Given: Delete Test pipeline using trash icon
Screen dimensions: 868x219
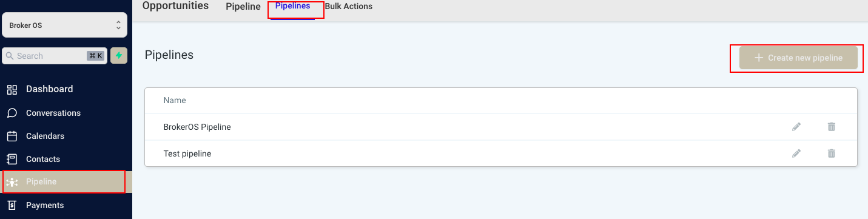Looking at the screenshot, I should [x=832, y=153].
